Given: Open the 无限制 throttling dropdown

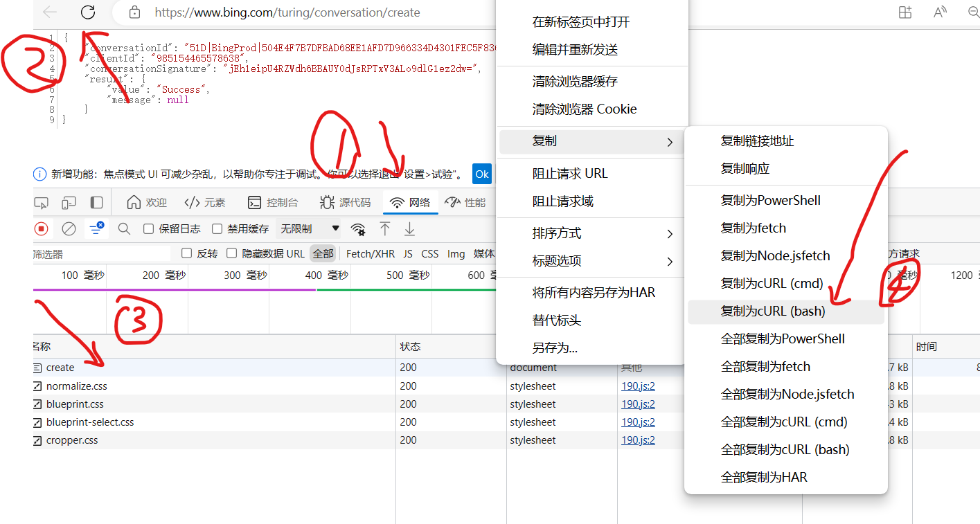Looking at the screenshot, I should pyautogui.click(x=309, y=228).
